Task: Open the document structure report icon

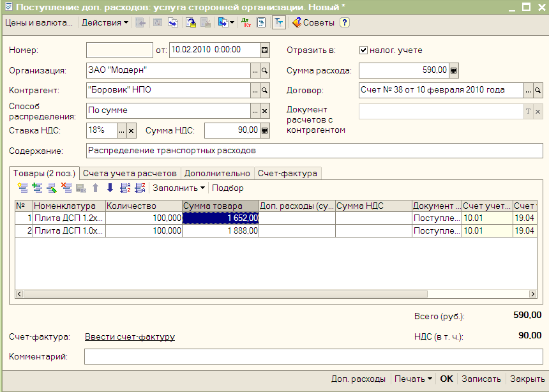Action: 262,23
